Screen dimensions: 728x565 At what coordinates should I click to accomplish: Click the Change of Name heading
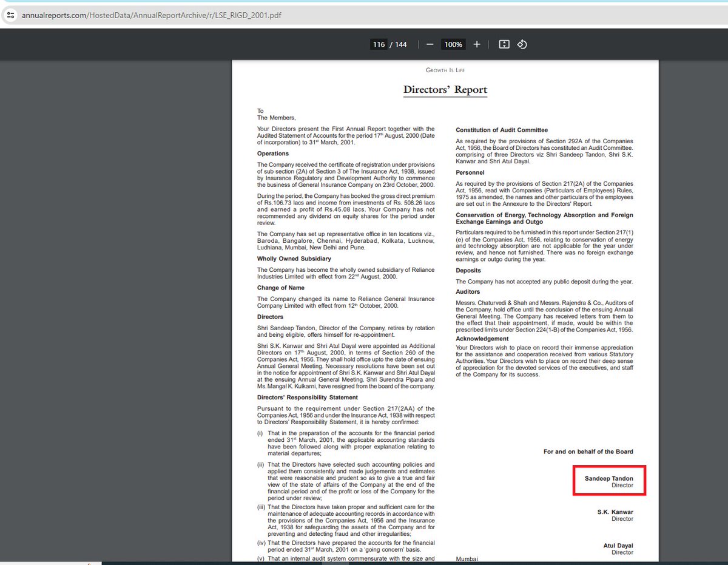pyautogui.click(x=281, y=288)
